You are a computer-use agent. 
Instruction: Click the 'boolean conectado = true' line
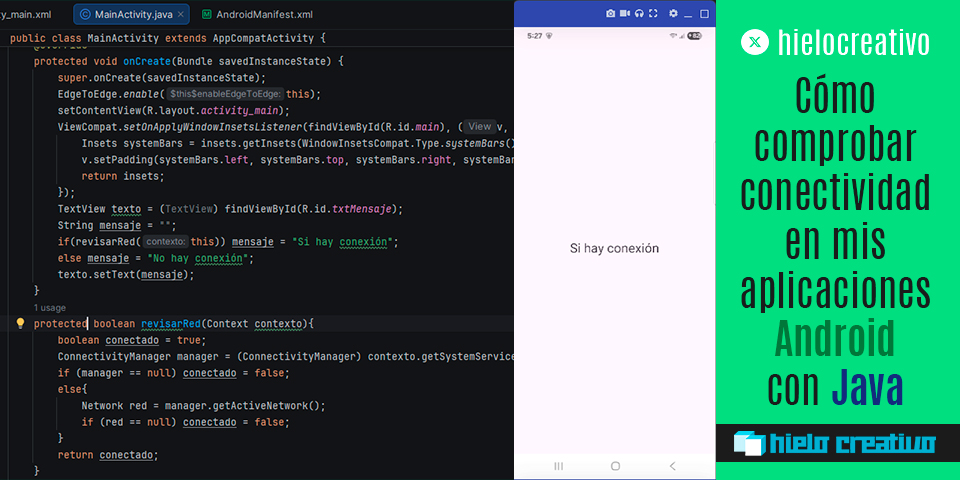tap(132, 340)
